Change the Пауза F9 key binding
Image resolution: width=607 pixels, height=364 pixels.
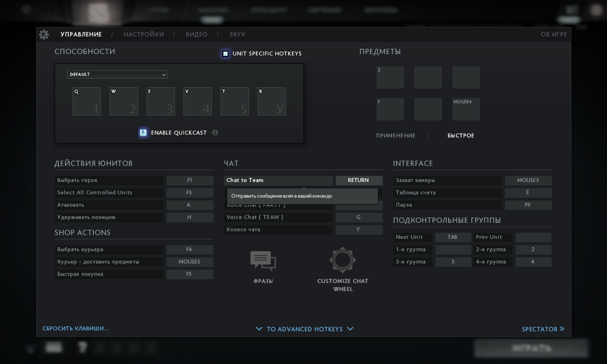point(528,205)
